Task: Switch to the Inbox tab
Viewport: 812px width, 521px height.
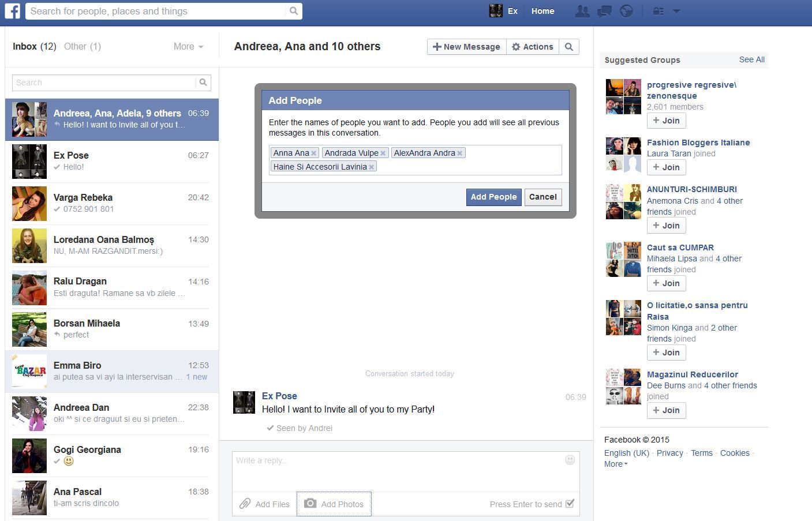Action: point(34,47)
